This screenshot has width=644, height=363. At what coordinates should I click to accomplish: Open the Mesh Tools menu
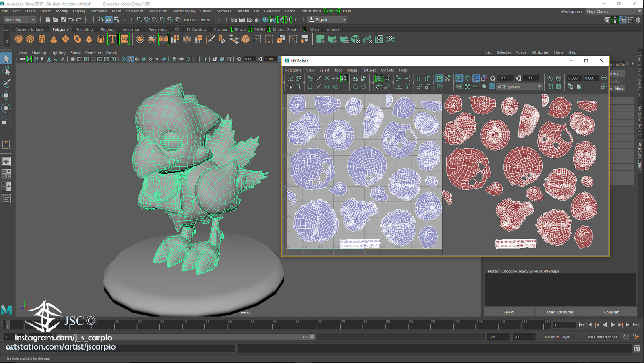(x=158, y=11)
